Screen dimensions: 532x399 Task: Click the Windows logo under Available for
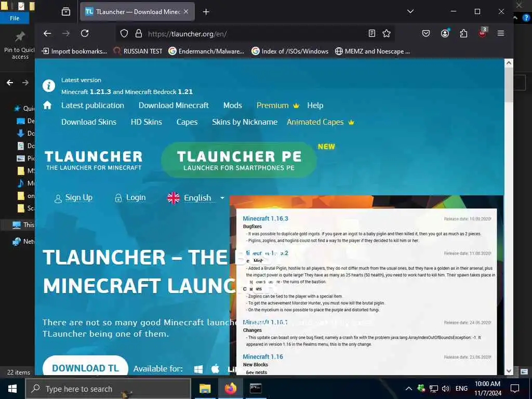pyautogui.click(x=198, y=369)
